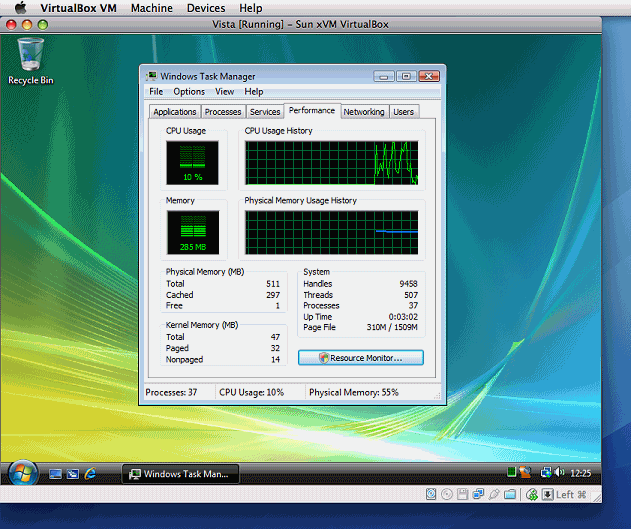Click the CD/DVD drive status icon
Image resolution: width=631 pixels, height=529 pixels.
(446, 494)
